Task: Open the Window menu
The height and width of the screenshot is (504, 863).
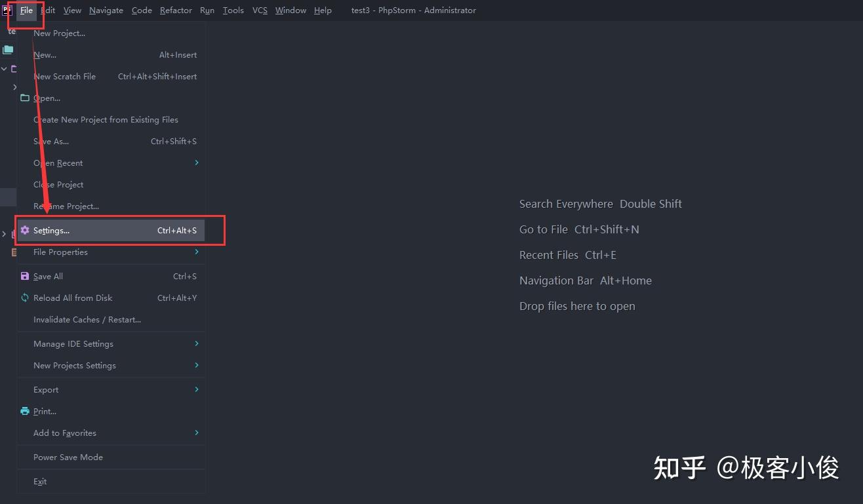Action: pos(291,10)
